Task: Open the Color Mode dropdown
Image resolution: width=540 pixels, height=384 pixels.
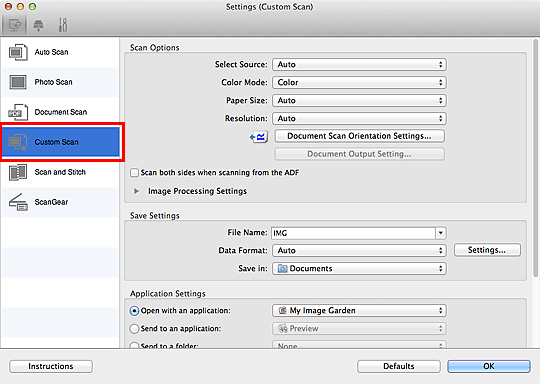Action: coord(359,83)
